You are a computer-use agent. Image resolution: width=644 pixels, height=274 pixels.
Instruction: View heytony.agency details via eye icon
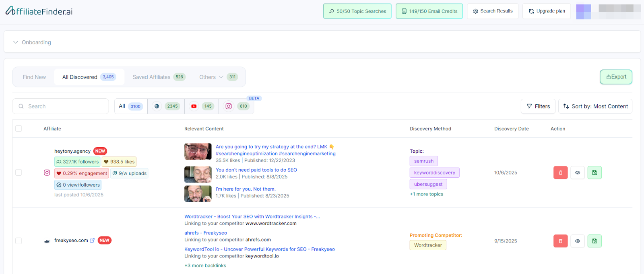[578, 172]
